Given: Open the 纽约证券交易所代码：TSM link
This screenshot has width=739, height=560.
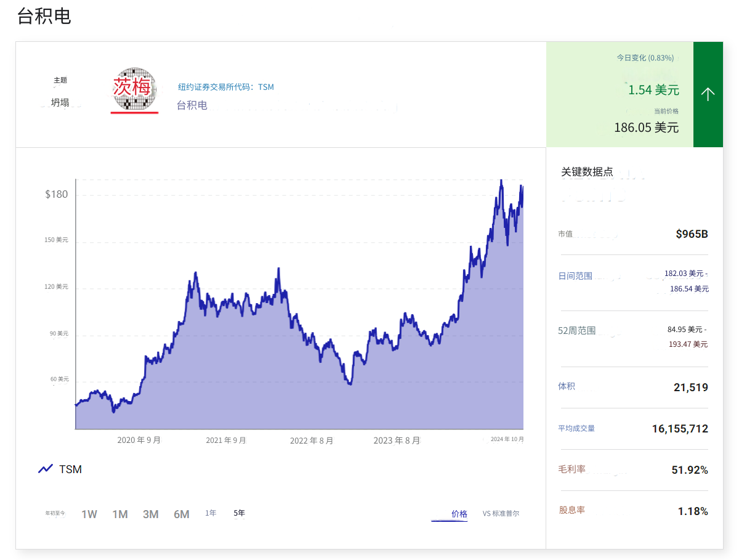Looking at the screenshot, I should point(226,87).
